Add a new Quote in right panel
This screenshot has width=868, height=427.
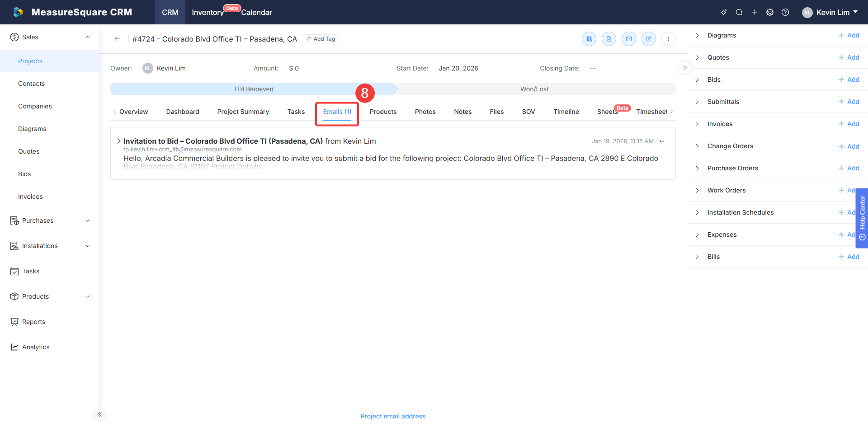[x=849, y=57]
